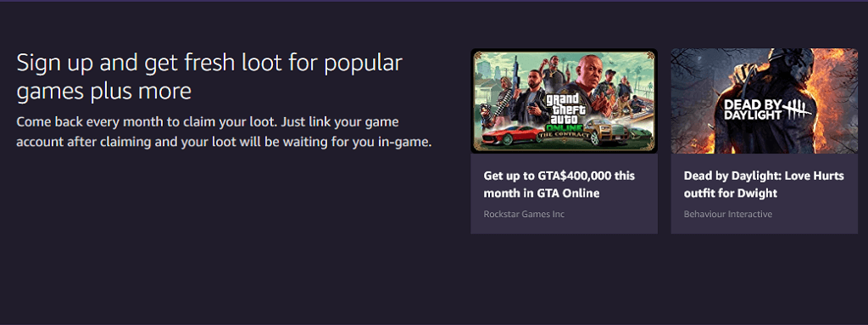The image size is (868, 325).
Task: Open 'Love Hurts outfit for Dwight' offer
Action: (764, 185)
